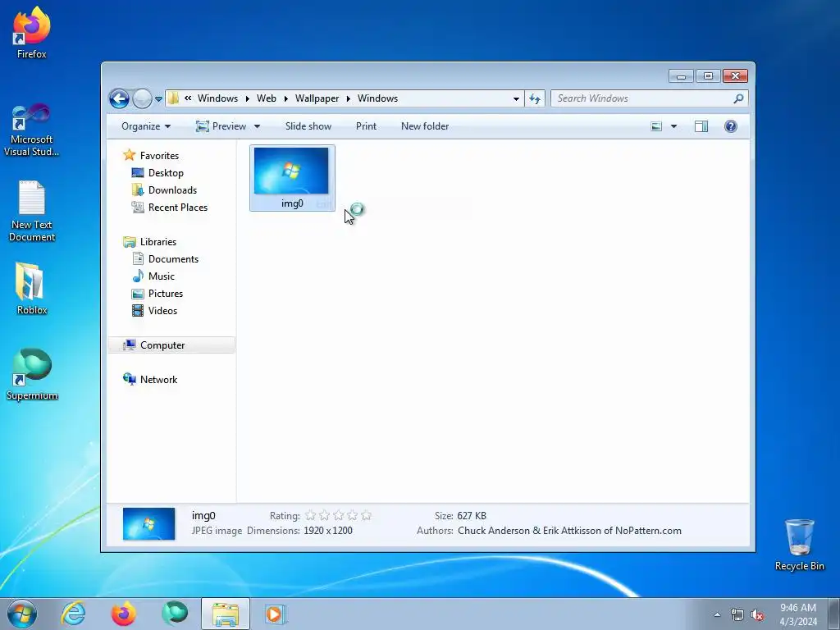Image resolution: width=840 pixels, height=630 pixels.
Task: Open Downloads under Favorites
Action: (x=172, y=190)
